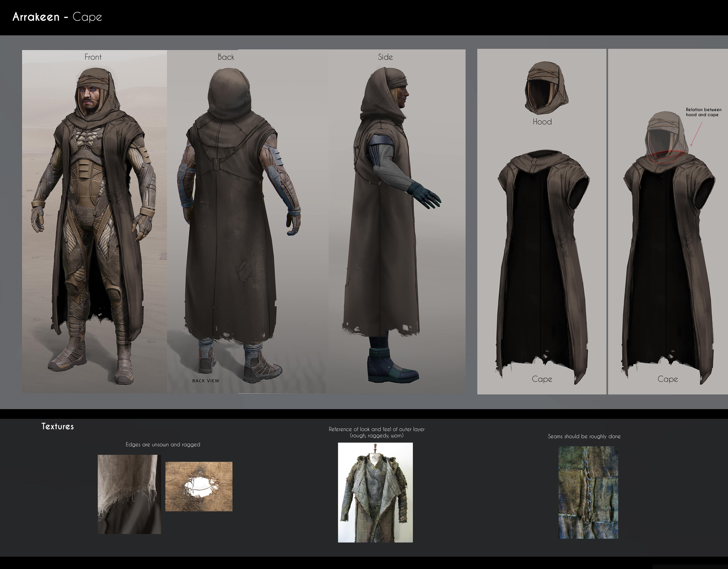Click the 'Seams should be roughly done' note
Screen dimensions: 728x569
pos(584,436)
